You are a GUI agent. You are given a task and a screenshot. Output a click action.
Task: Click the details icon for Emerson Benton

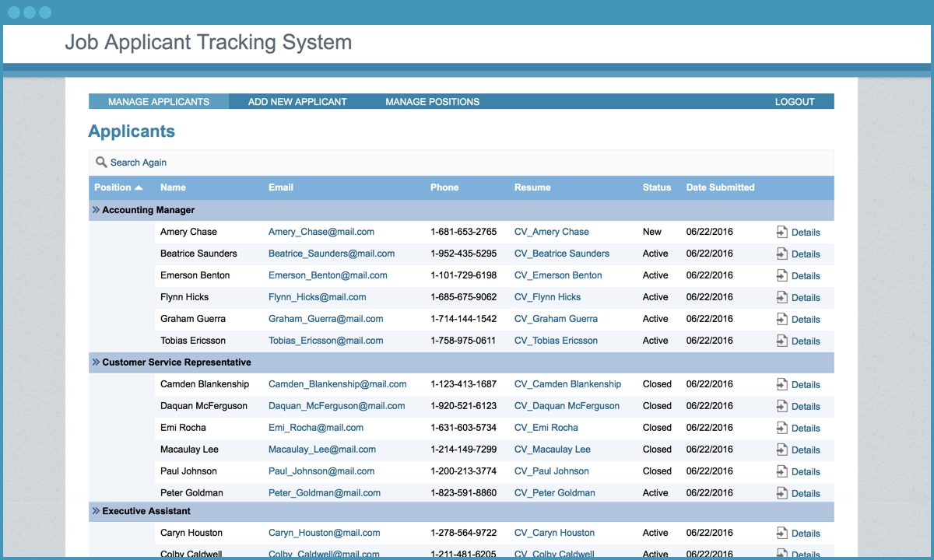(782, 275)
